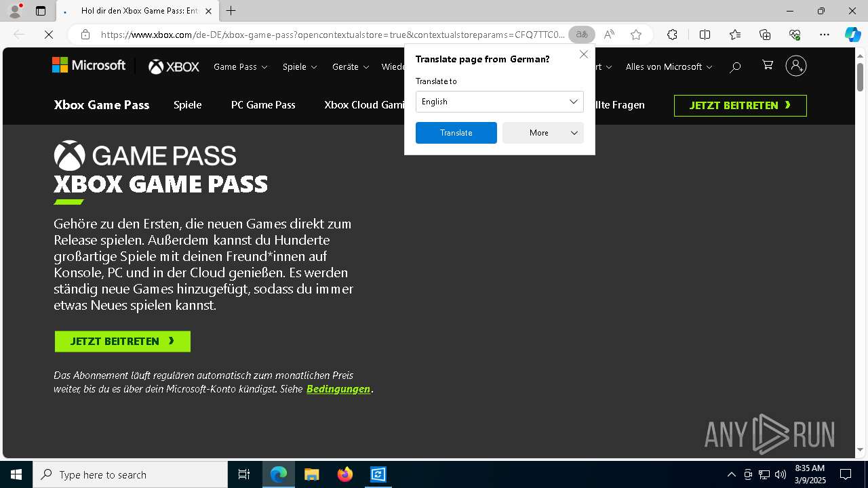
Task: Open the Windows Start menu
Action: tap(16, 474)
